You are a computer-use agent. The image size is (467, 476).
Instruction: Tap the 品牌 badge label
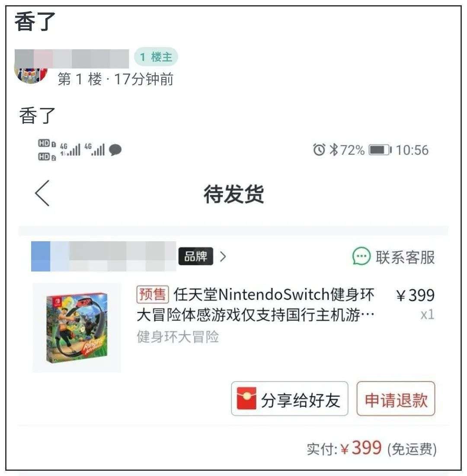pos(195,256)
